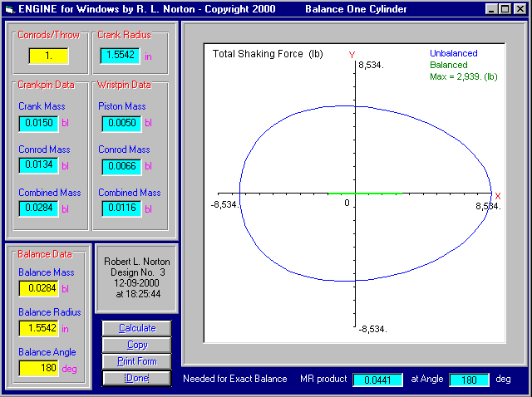Click the red X axis label

click(498, 196)
